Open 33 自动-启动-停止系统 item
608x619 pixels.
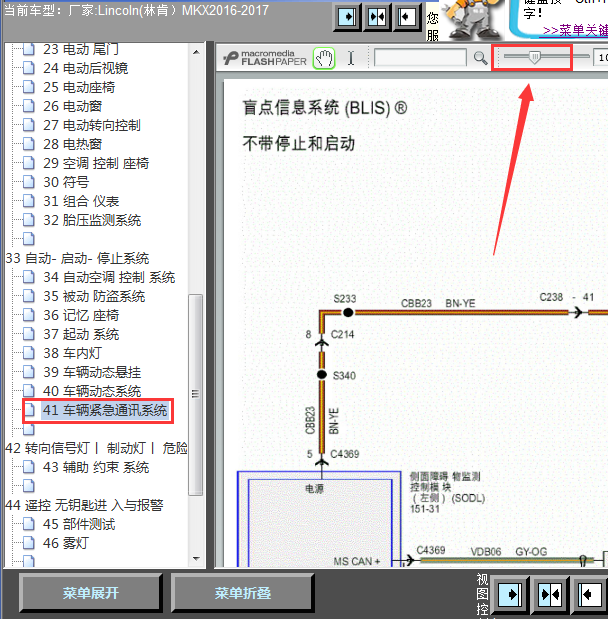[77, 259]
